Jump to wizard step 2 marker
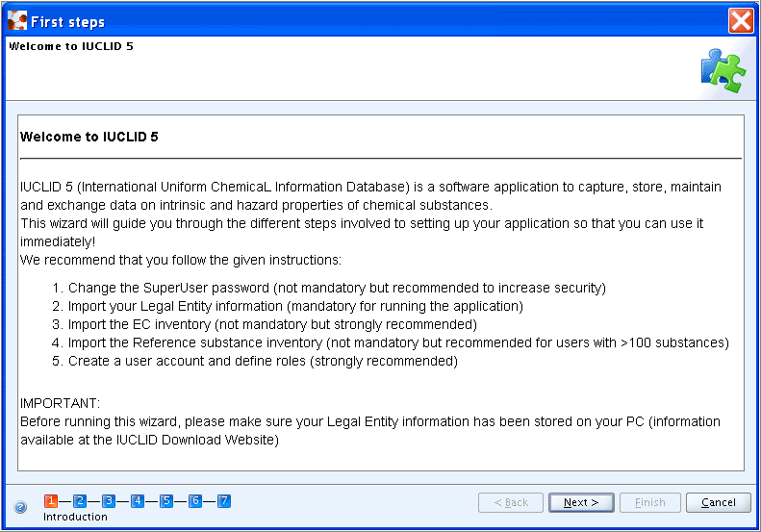761x532 pixels. coord(80,500)
